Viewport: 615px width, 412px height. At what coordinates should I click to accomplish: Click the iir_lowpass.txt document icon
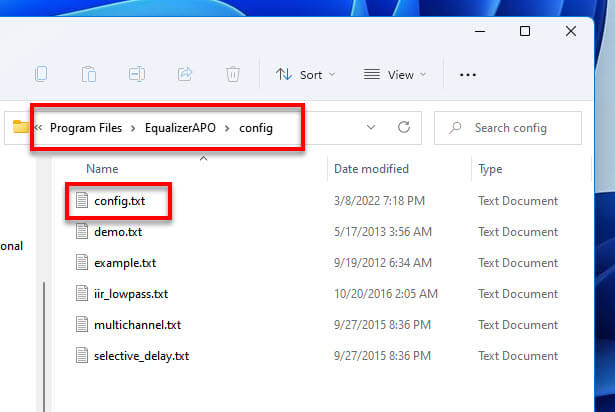click(82, 293)
